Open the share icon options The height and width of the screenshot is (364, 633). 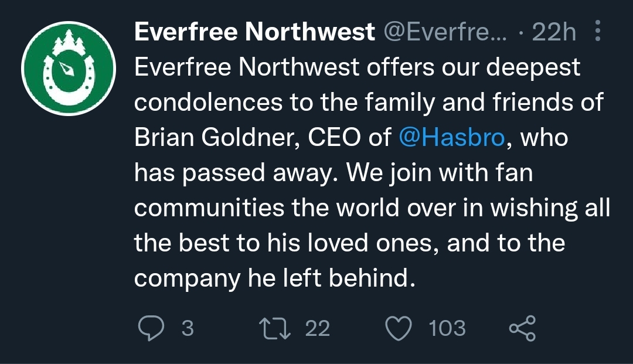point(522,328)
